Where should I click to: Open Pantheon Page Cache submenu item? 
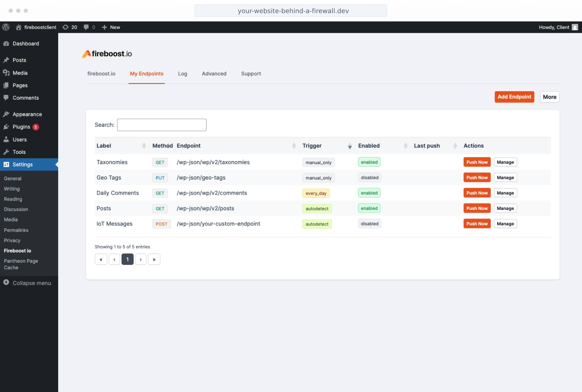[x=21, y=264]
